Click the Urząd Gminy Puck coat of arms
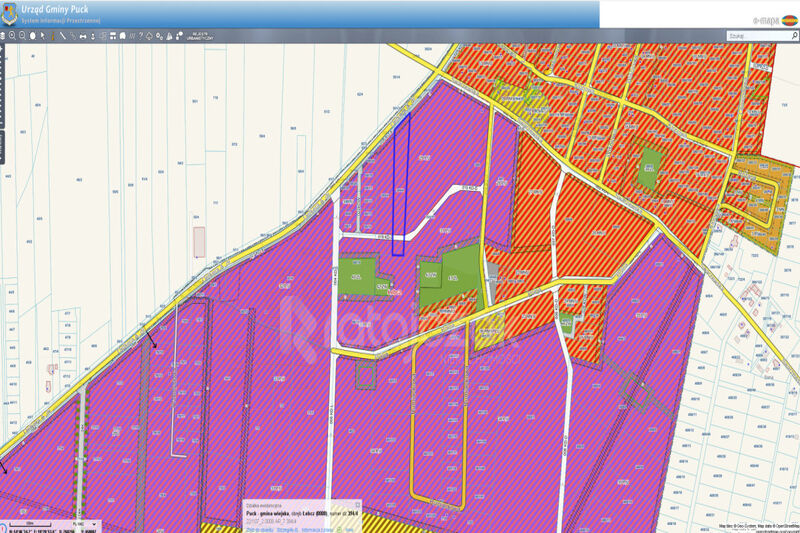 pos(10,14)
